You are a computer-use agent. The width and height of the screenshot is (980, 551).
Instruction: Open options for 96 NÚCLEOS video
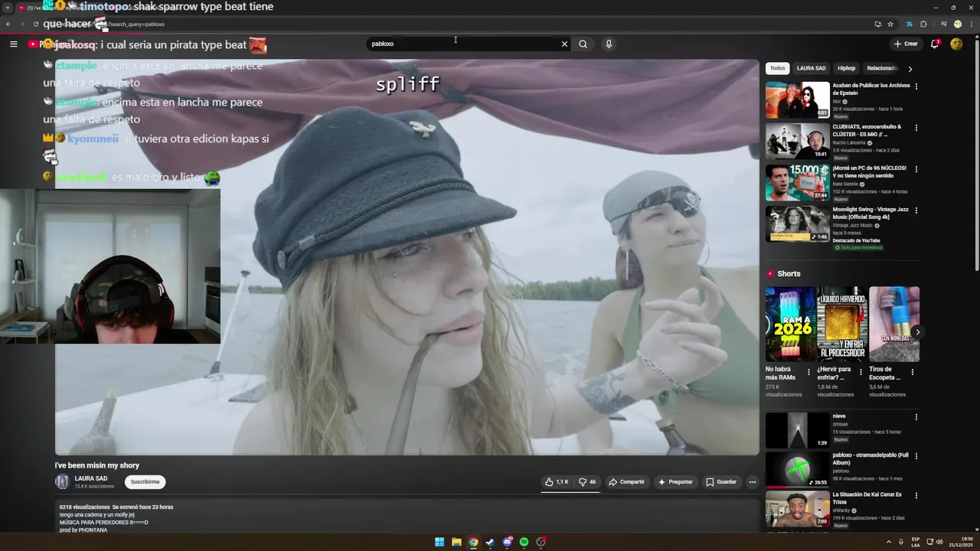pos(916,169)
